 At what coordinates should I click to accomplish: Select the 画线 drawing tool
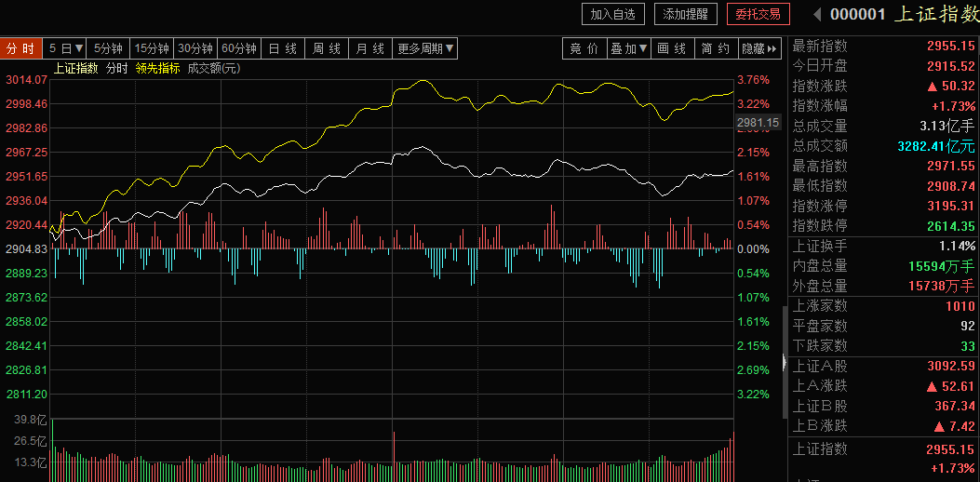672,48
